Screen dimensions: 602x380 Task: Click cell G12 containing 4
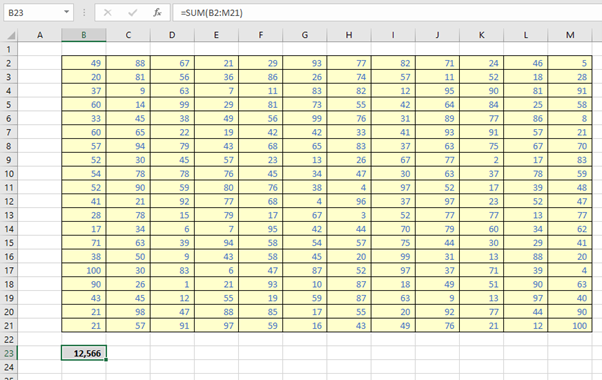(305, 201)
